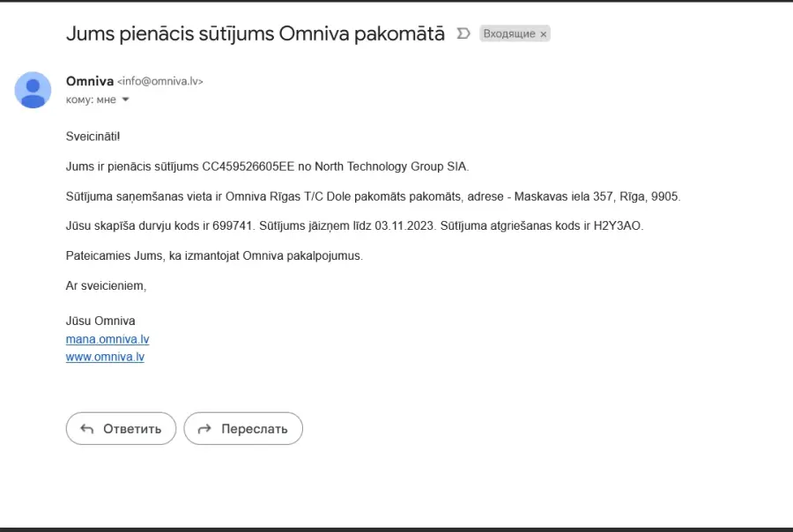Open the Входящие label

[508, 33]
